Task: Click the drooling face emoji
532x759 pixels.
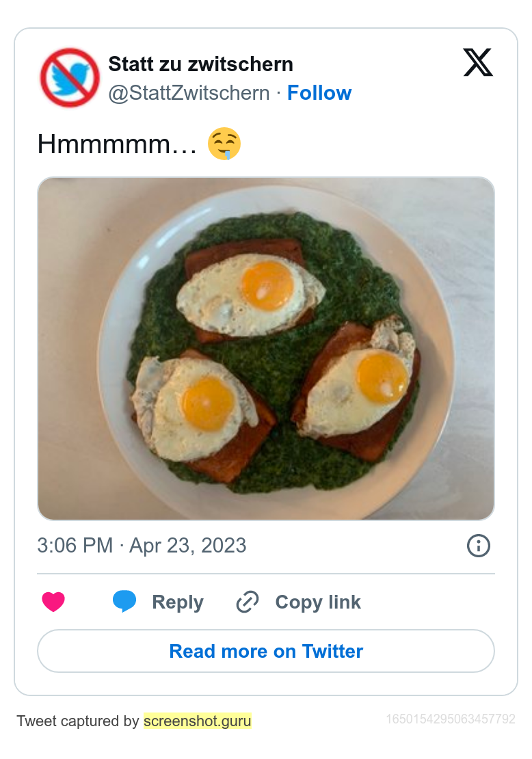Action: 224,144
